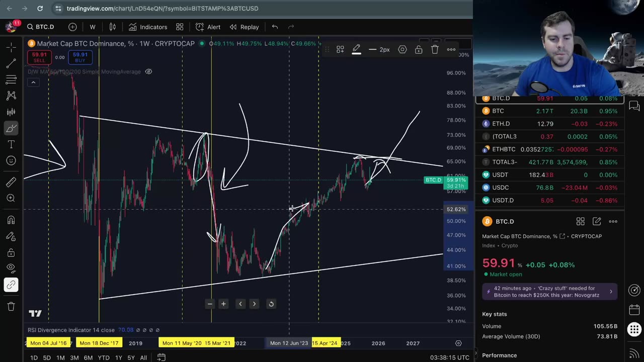Select the trend line drawing tool
This screenshot has height=362, width=644.
[11, 63]
